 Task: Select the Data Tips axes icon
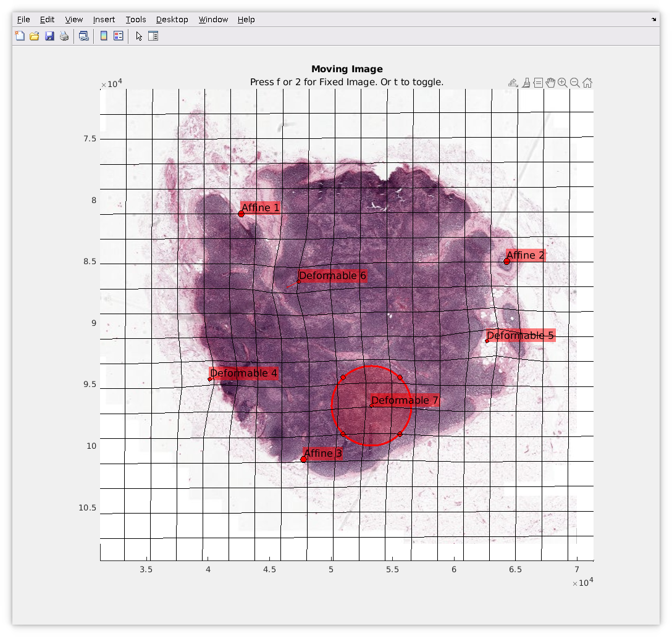pos(539,83)
